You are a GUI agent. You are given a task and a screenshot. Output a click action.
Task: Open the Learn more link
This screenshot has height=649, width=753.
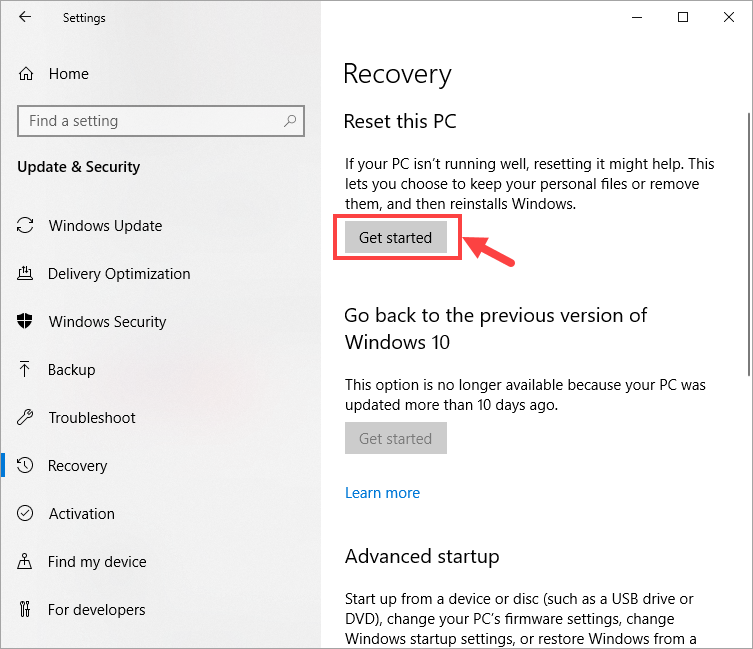(382, 493)
